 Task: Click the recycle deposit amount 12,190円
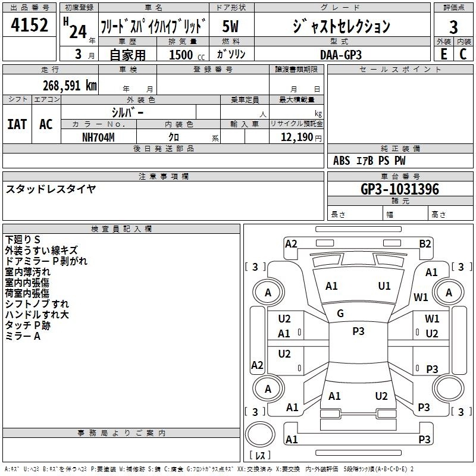296,137
